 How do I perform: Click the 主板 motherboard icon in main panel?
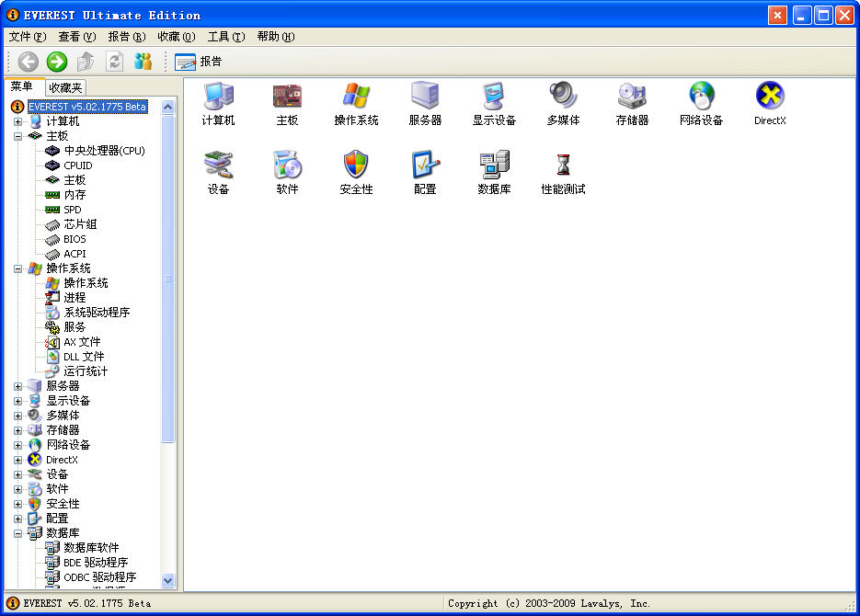point(287,97)
